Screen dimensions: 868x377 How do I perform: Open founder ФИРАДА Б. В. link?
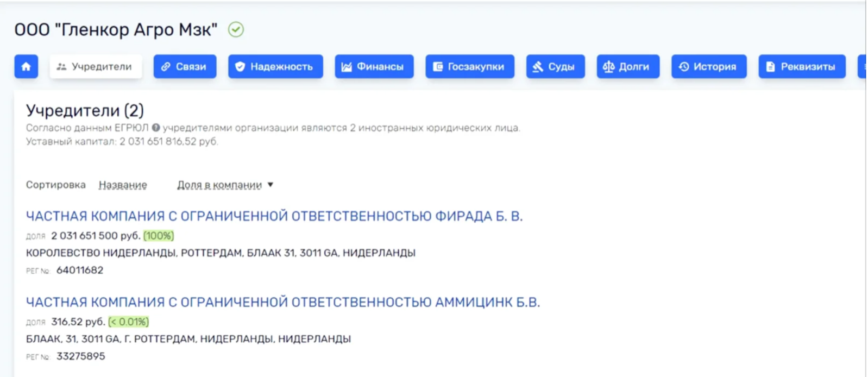(274, 216)
